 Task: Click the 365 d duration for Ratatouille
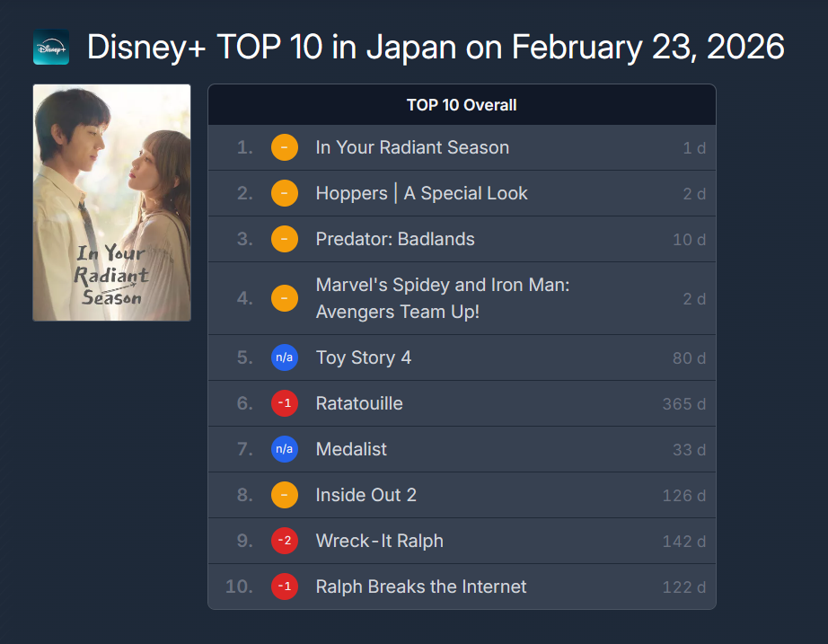(x=683, y=403)
